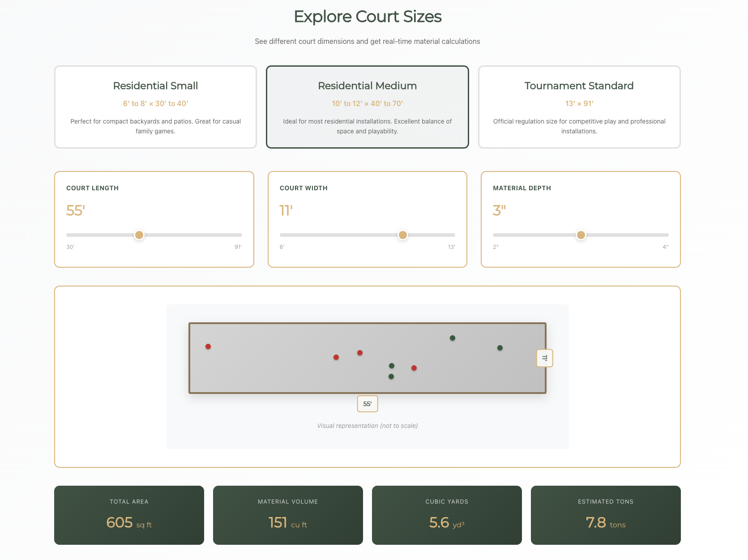Viewport: 748px width, 560px height.
Task: Click the rightmost green ball on the court
Action: pos(500,348)
